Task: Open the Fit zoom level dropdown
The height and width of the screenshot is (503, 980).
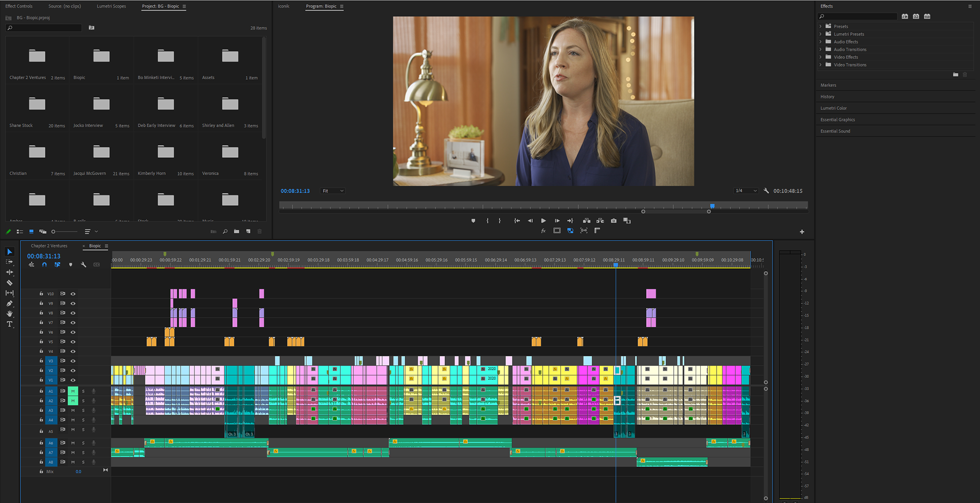Action: [x=333, y=191]
